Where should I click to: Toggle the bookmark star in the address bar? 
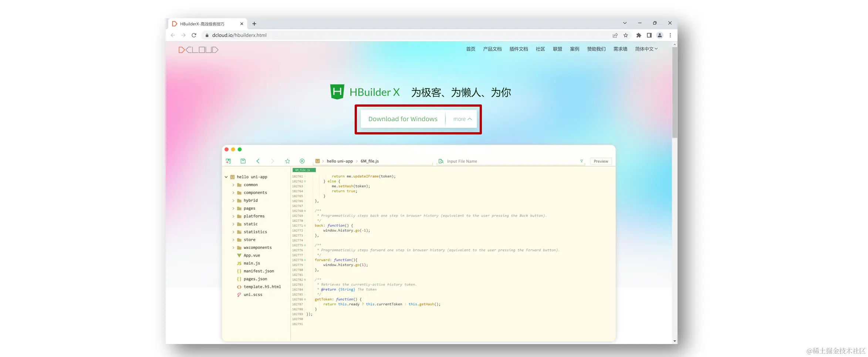[x=625, y=35]
